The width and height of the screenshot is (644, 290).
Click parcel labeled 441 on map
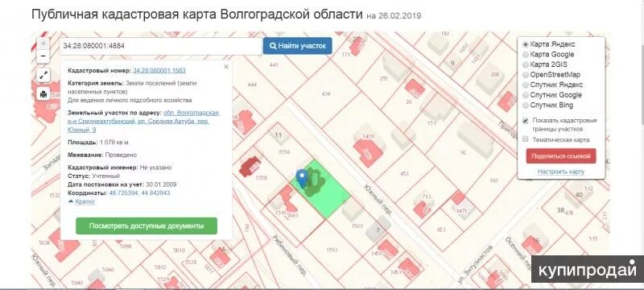tap(274, 65)
